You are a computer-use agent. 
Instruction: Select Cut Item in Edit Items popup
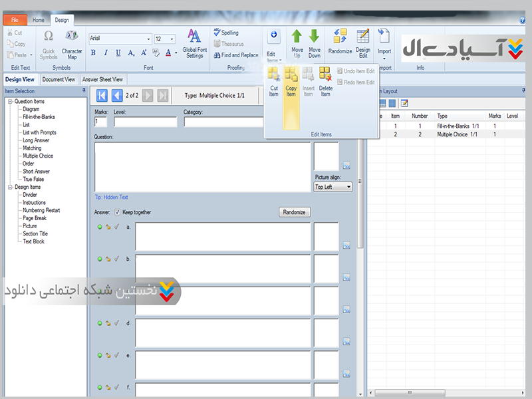(273, 82)
